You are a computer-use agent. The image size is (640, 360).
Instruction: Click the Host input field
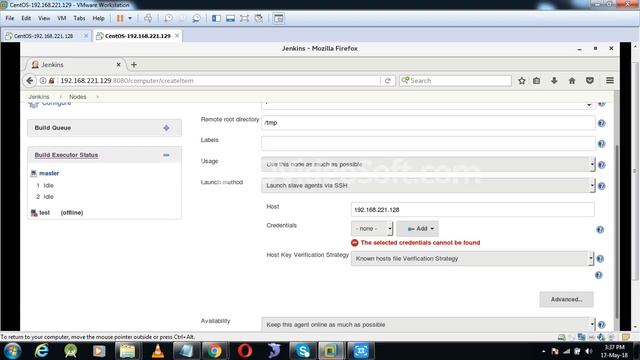472,209
